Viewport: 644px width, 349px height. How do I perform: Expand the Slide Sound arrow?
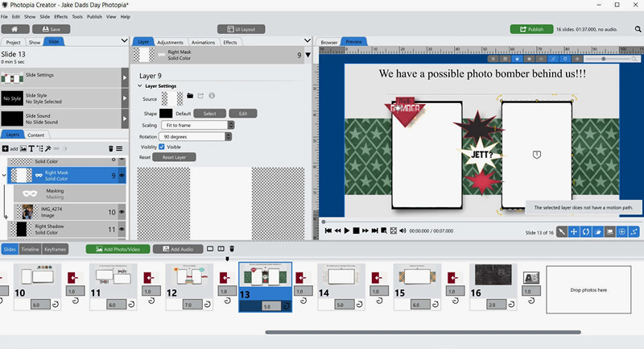[125, 118]
